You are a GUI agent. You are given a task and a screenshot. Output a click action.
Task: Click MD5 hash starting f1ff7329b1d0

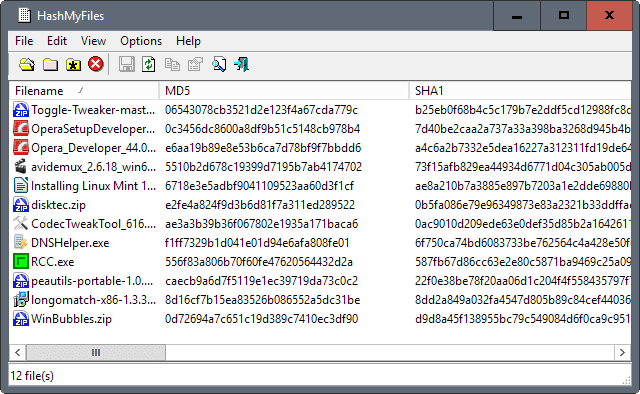257,243
